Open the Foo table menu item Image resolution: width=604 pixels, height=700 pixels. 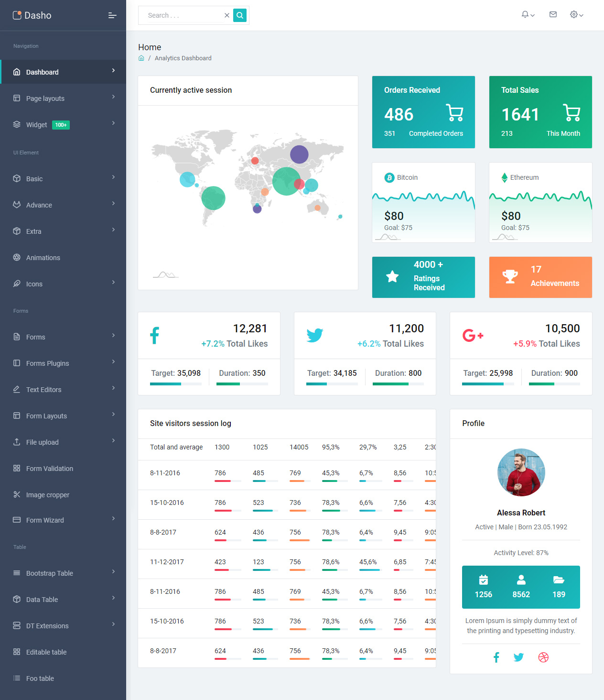pos(63,678)
